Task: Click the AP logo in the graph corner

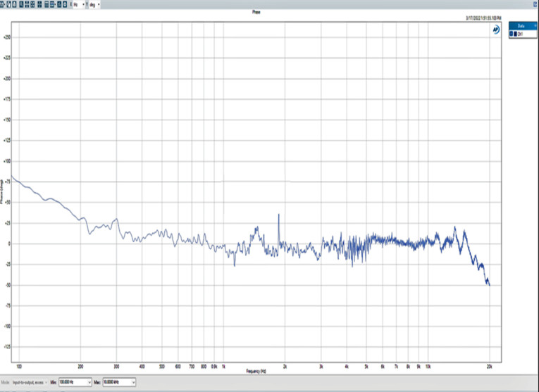Action: tap(496, 30)
